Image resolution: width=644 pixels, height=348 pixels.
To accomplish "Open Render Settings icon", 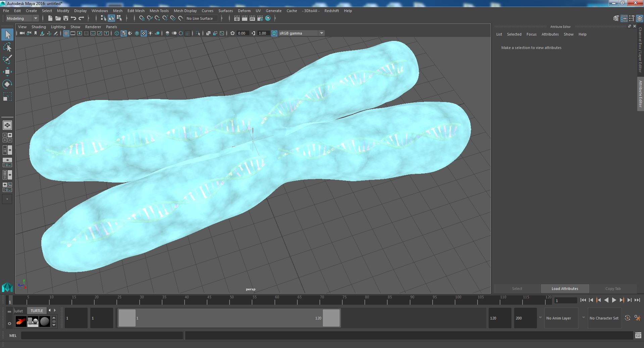I will click(x=260, y=18).
